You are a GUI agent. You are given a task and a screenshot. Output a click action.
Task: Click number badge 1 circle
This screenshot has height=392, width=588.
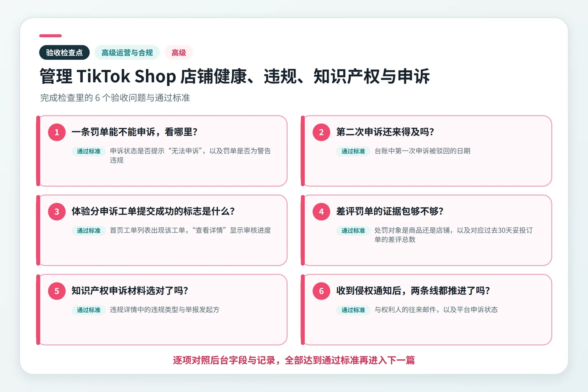point(57,132)
